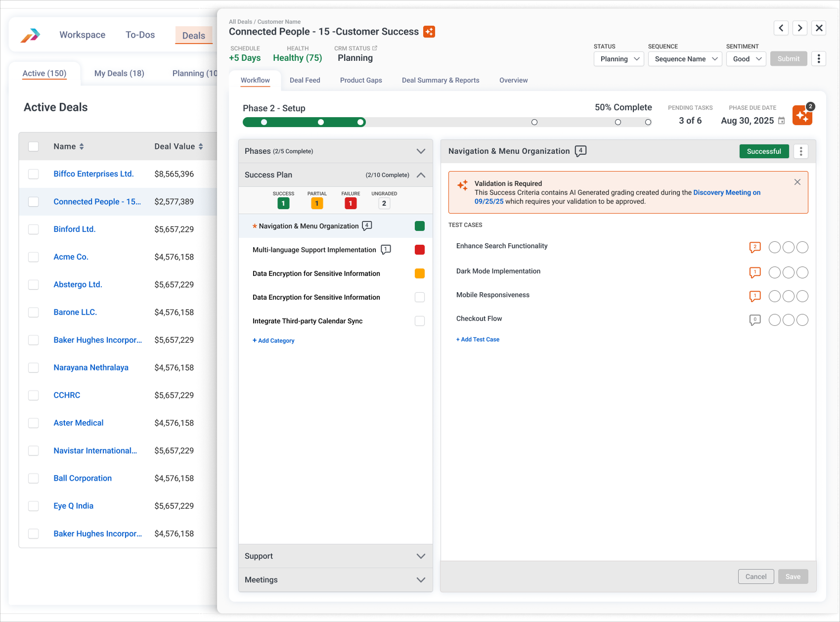
Task: Open the phase due date calendar icon
Action: pyautogui.click(x=781, y=121)
